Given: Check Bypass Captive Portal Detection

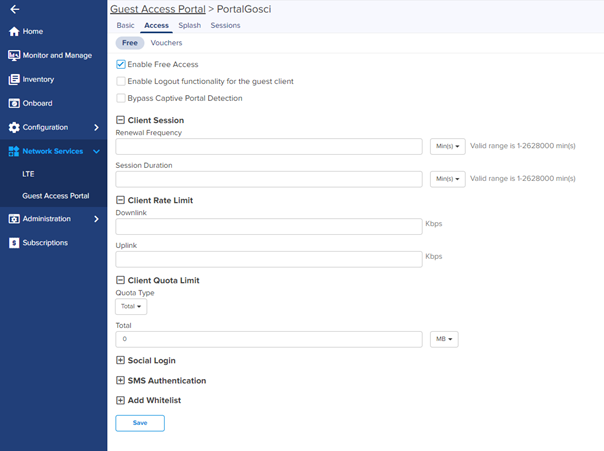Looking at the screenshot, I should (x=121, y=98).
